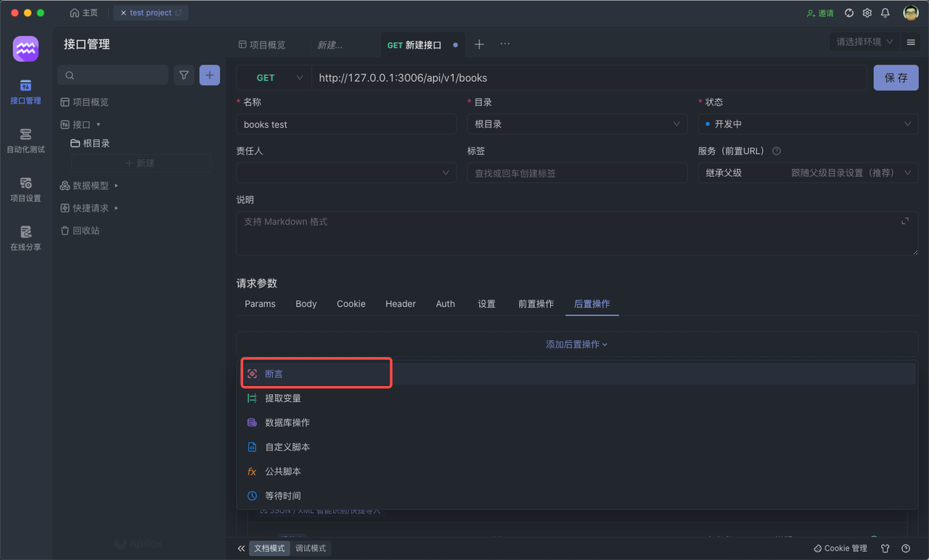
Task: Open the 责任人 dropdown
Action: coord(346,173)
